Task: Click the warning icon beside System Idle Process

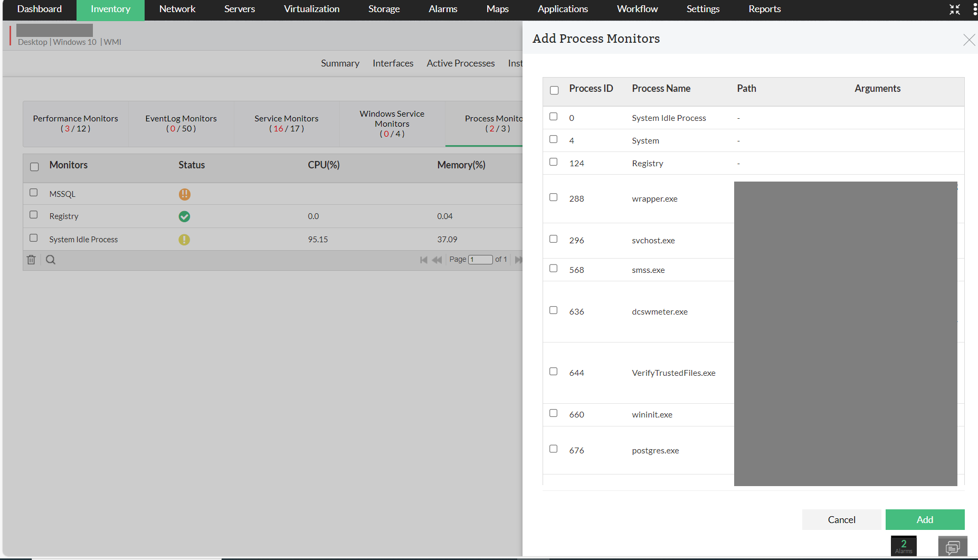Action: [x=184, y=239]
